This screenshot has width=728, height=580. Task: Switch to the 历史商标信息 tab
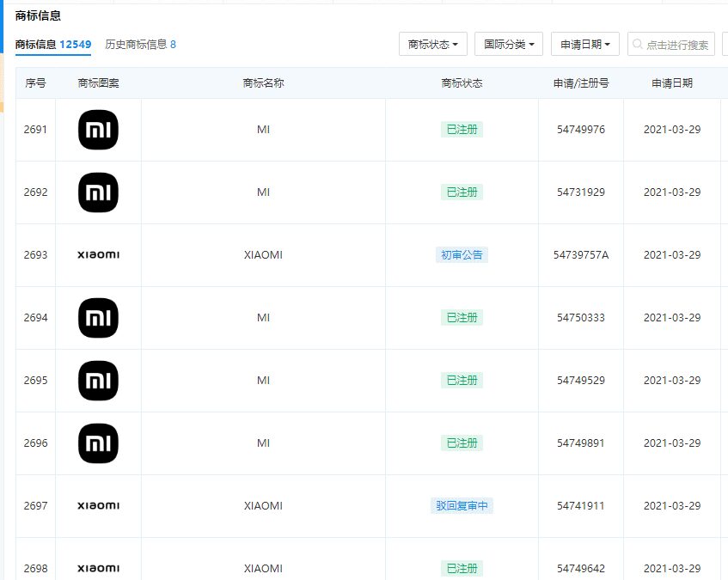(x=140, y=44)
